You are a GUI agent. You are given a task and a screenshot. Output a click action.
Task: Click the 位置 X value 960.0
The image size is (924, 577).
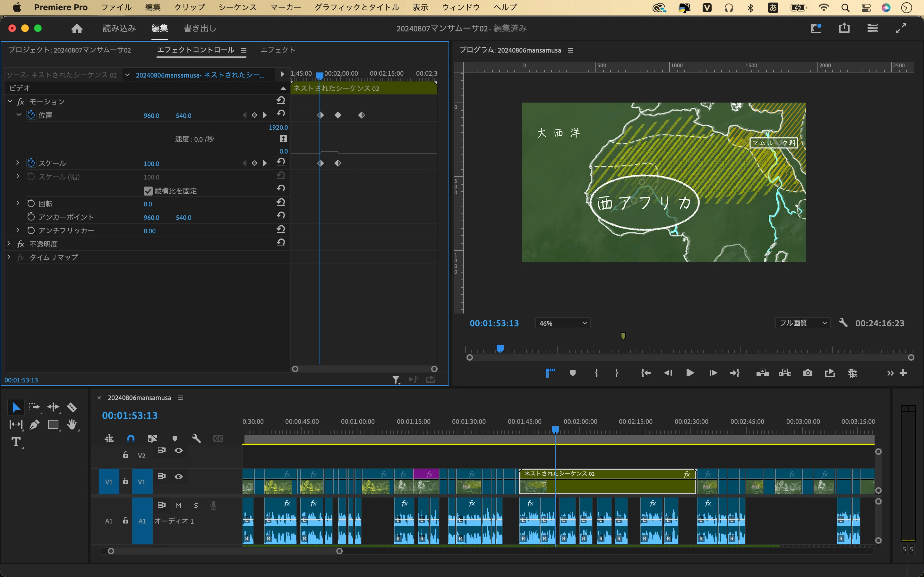pos(151,116)
